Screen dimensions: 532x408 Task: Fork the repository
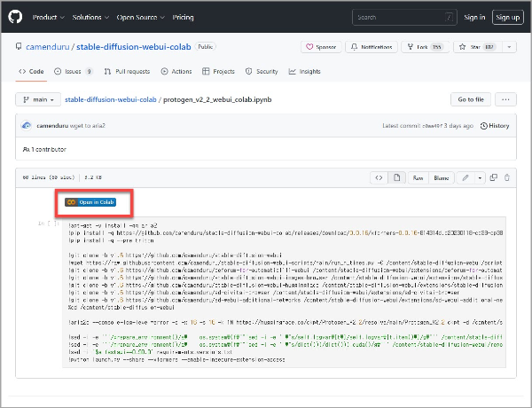(x=425, y=47)
